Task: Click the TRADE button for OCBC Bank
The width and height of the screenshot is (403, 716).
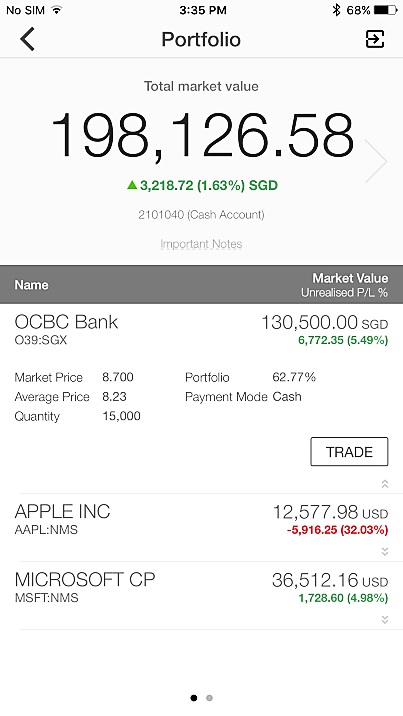Action: 349,452
